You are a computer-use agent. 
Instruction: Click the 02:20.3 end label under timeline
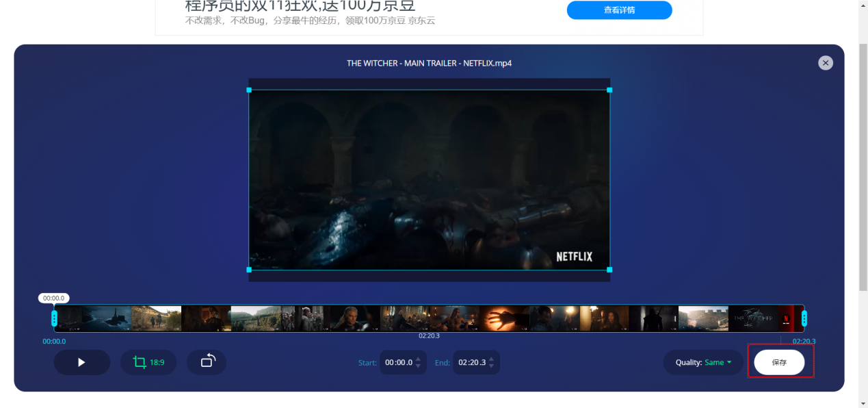[804, 341]
